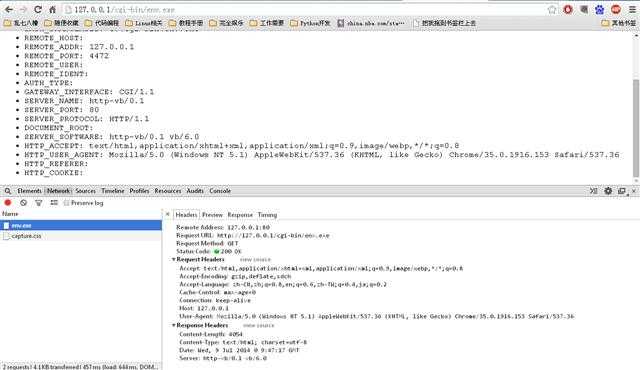
Task: Click the Status Code 200 OK value
Action: click(228, 252)
